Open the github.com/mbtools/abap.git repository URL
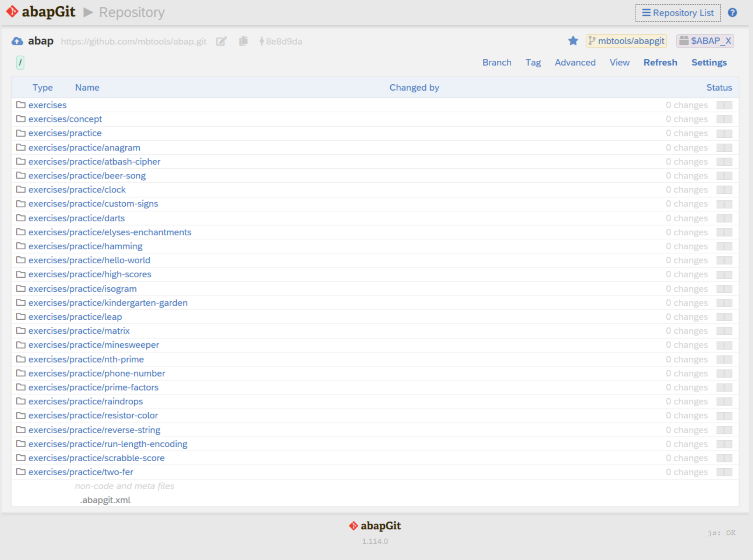This screenshot has width=753, height=560. point(133,41)
